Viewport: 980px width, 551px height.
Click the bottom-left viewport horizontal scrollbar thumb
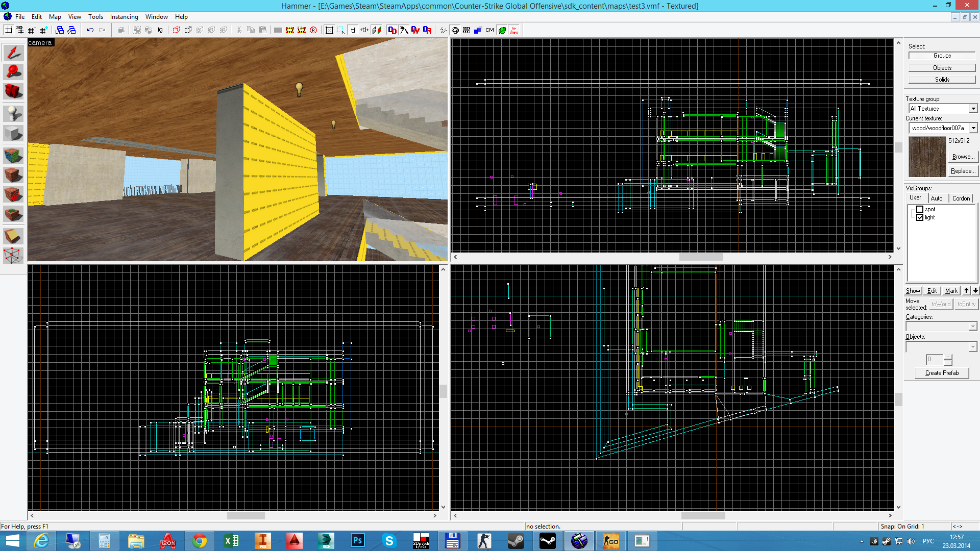point(246,516)
